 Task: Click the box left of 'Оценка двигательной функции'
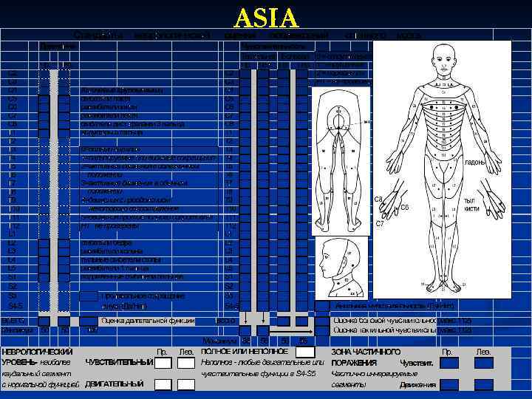coord(89,321)
